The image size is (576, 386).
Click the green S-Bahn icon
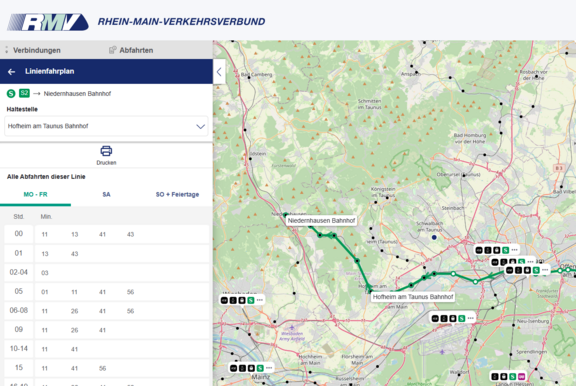click(x=11, y=94)
